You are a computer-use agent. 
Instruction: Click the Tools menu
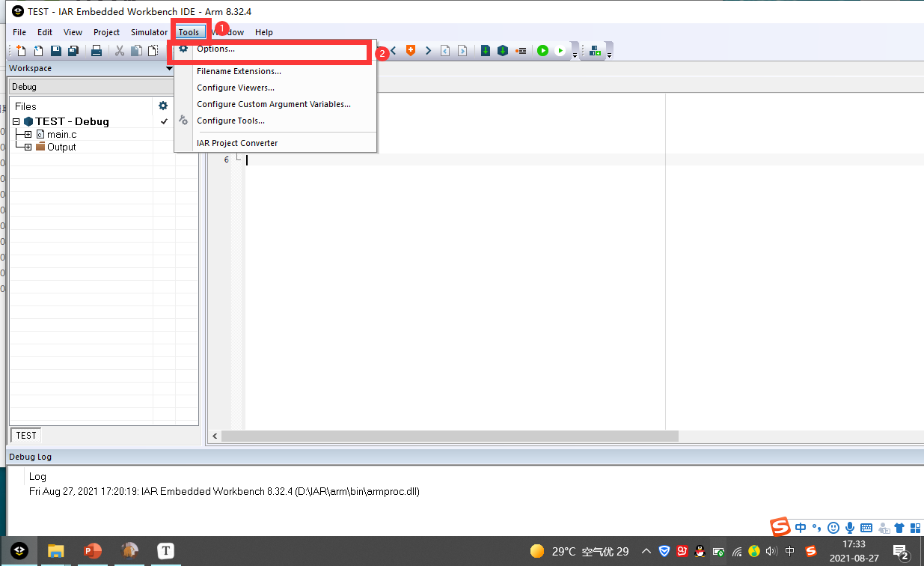189,32
